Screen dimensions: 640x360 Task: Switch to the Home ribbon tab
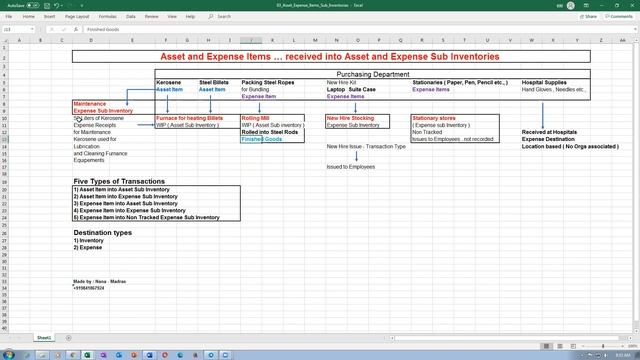coord(29,16)
